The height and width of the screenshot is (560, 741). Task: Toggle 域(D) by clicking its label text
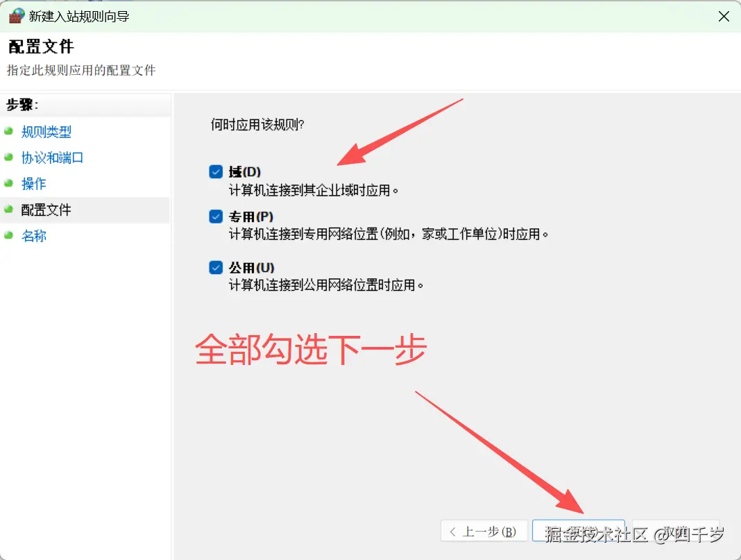pos(243,171)
